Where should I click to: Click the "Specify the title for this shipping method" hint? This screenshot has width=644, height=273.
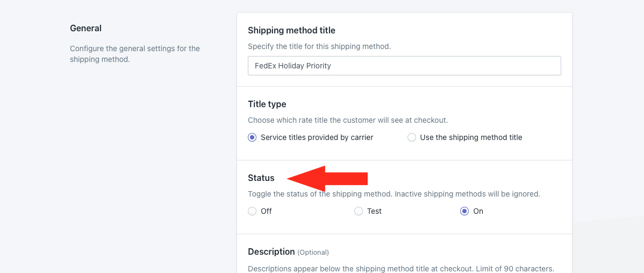(x=319, y=46)
